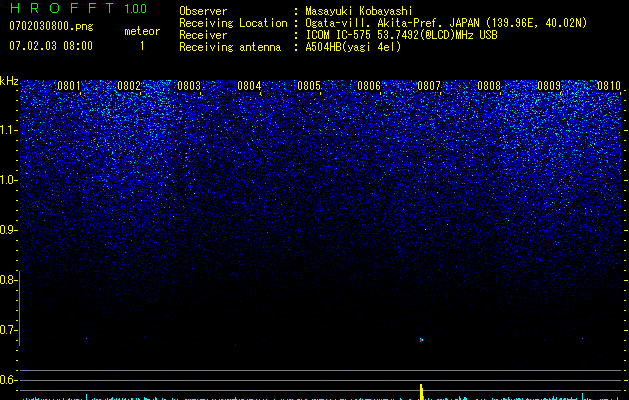The height and width of the screenshot is (400, 629).
Task: Click the antenna info A504HB(yagi 4el)
Action: tap(353, 47)
